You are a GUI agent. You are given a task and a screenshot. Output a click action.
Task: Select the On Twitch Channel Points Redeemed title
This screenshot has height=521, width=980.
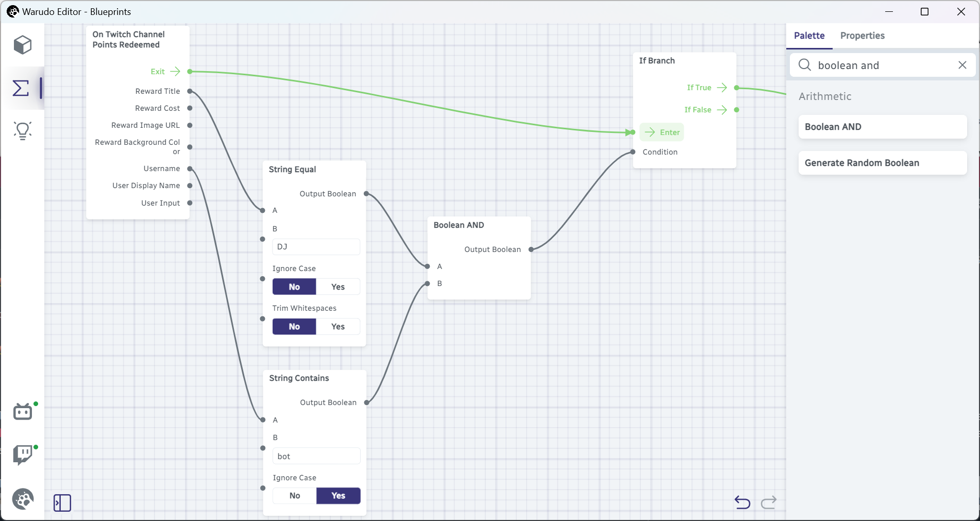128,40
